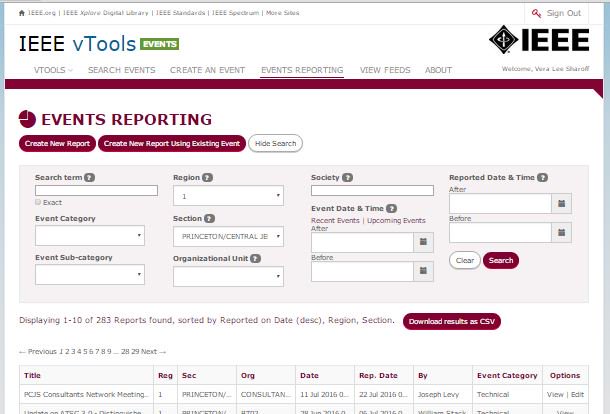The height and width of the screenshot is (414, 610).
Task: Click the Reported Date After input field
Action: [x=500, y=203]
